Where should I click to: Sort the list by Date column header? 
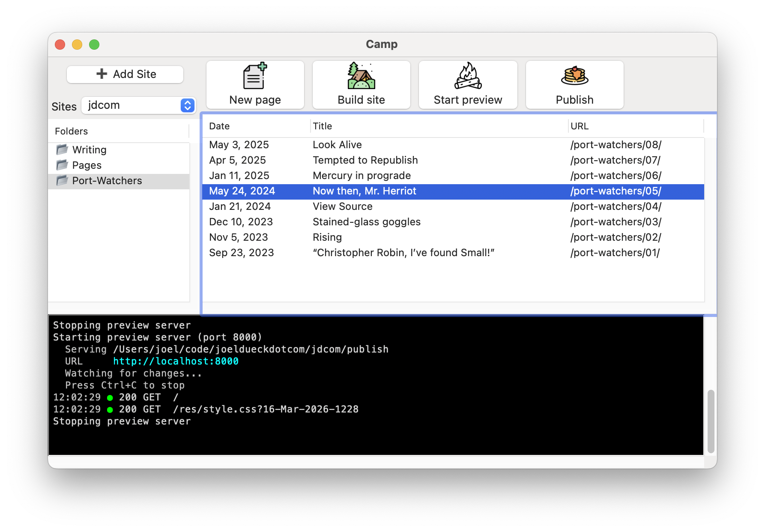[x=219, y=126]
